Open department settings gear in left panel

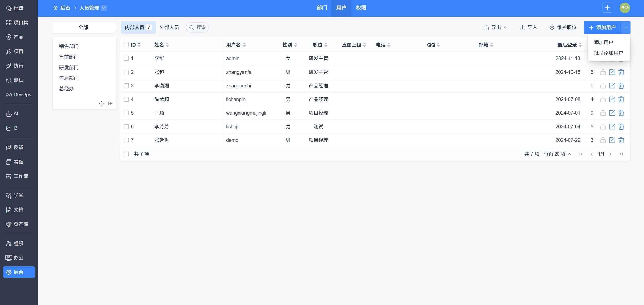coord(101,103)
